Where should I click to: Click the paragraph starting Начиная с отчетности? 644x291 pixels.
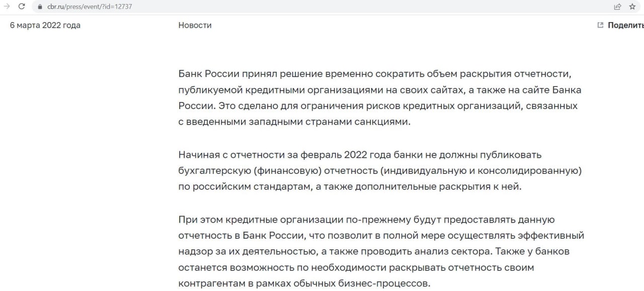click(x=380, y=171)
